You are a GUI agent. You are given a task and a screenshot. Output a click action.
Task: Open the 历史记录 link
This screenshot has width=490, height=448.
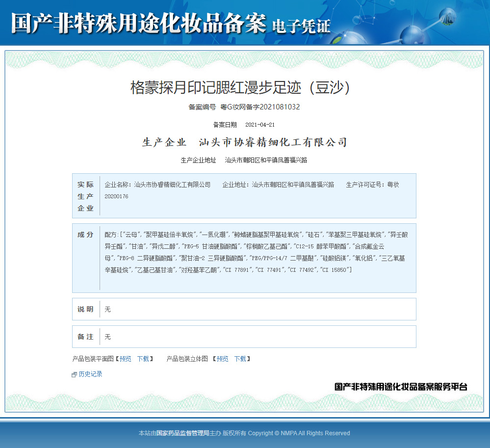(x=90, y=374)
